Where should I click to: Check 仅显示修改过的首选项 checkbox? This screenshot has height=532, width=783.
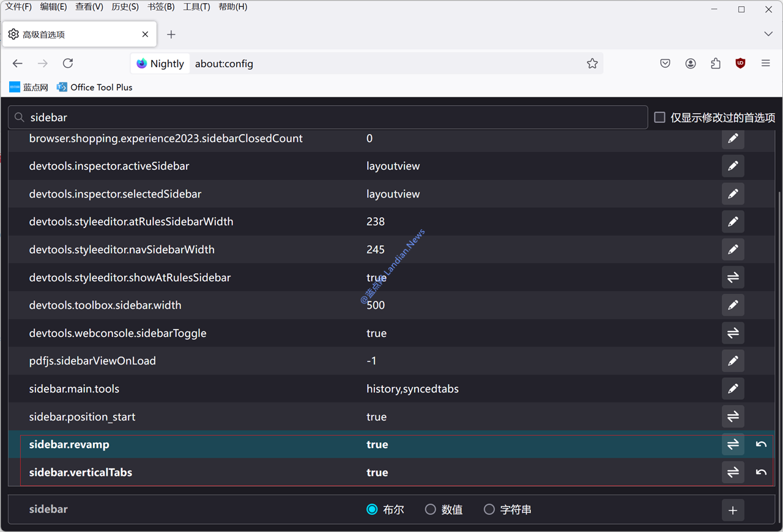tap(659, 117)
